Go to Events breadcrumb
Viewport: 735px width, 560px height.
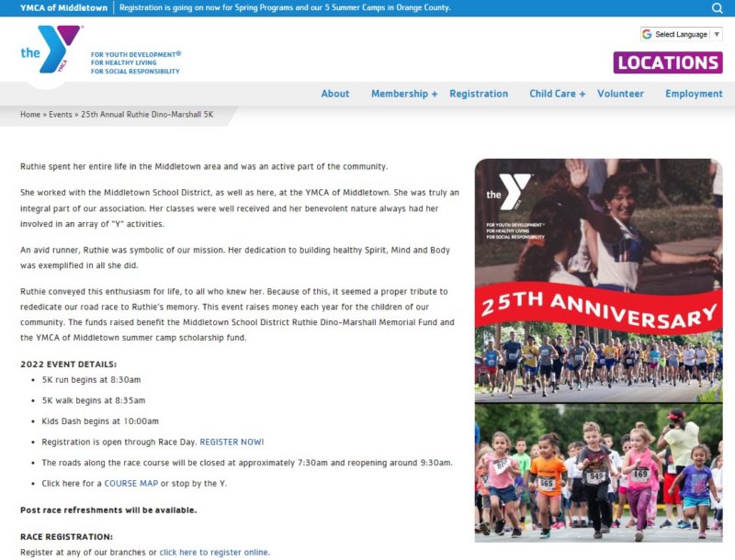click(x=61, y=114)
